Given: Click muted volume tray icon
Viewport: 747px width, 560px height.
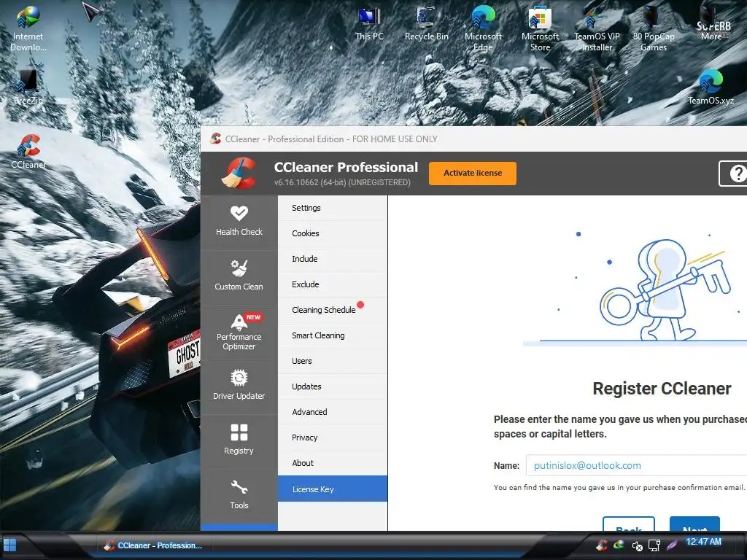Looking at the screenshot, I should (637, 545).
